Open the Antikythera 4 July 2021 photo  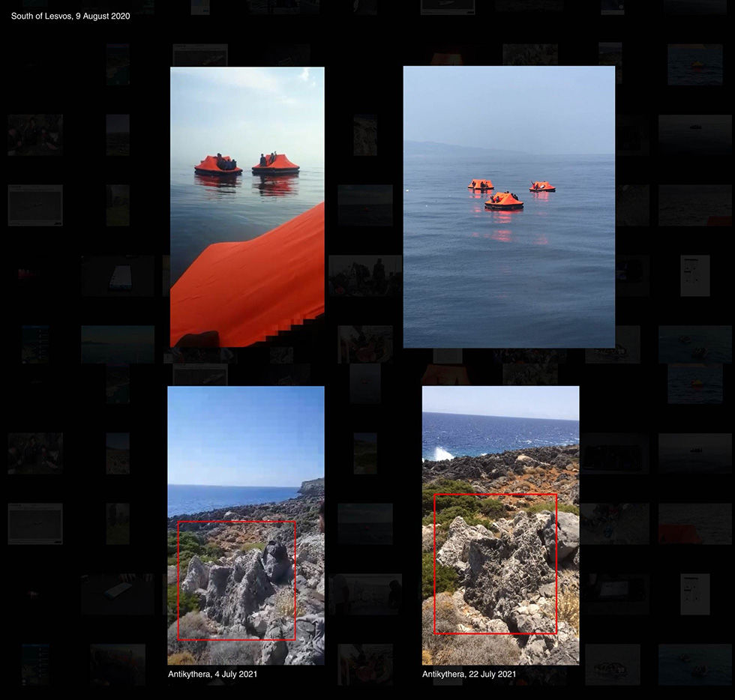(x=246, y=525)
